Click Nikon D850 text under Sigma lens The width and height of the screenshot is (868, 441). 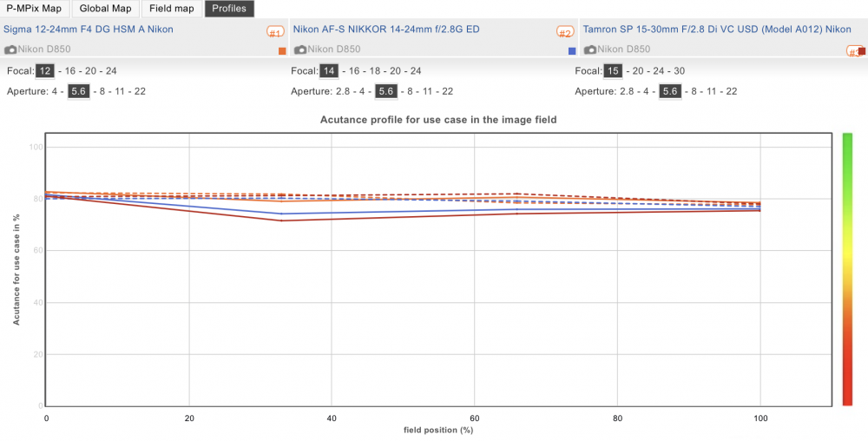43,49
